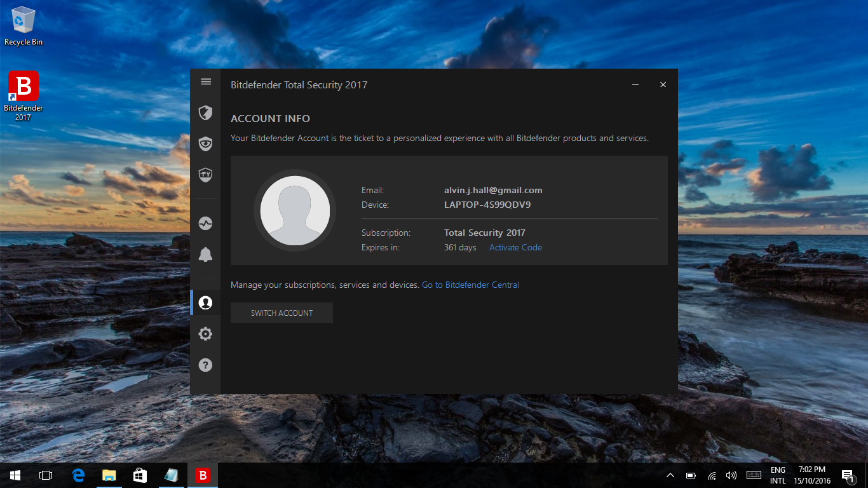Open Notifications bell icon

tap(205, 255)
